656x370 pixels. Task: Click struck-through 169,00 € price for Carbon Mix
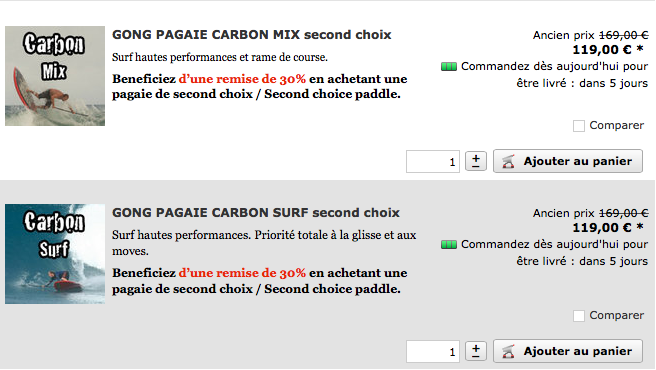click(x=623, y=35)
